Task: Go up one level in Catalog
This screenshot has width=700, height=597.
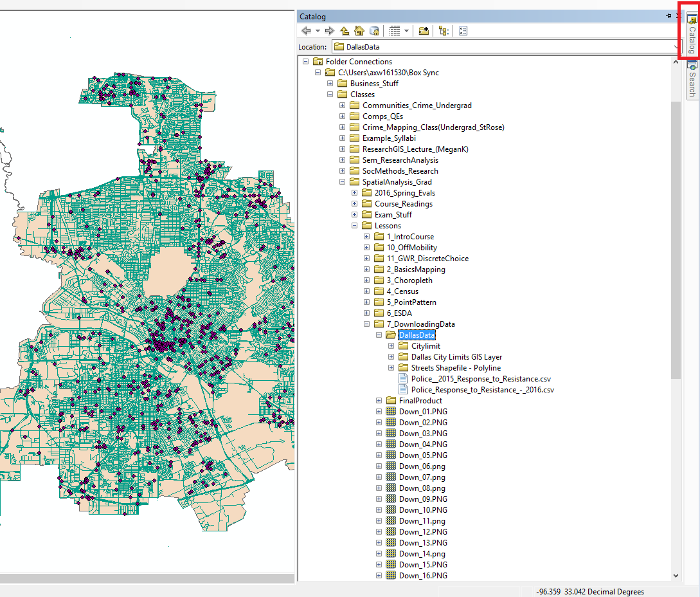Action: pyautogui.click(x=345, y=30)
